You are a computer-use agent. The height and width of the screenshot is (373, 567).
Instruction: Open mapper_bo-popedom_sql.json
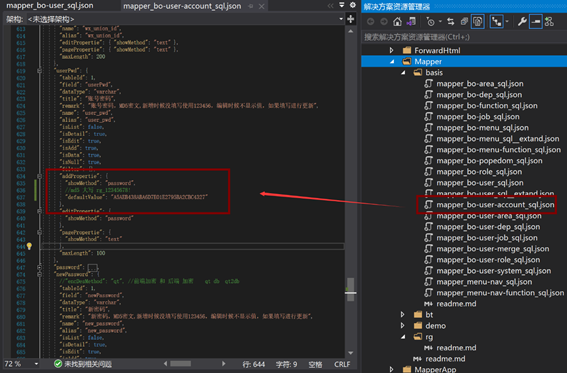pyautogui.click(x=489, y=161)
